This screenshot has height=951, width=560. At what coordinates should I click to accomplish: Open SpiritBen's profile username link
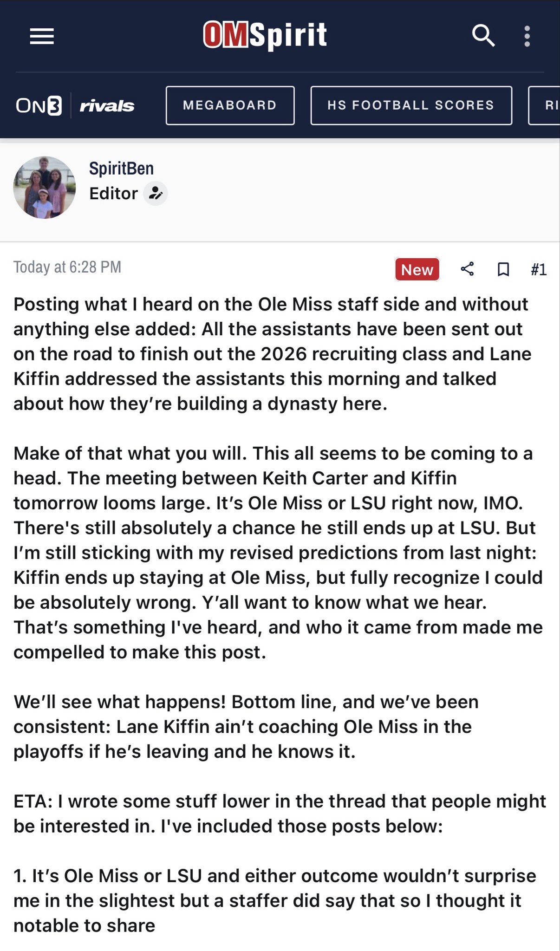121,168
